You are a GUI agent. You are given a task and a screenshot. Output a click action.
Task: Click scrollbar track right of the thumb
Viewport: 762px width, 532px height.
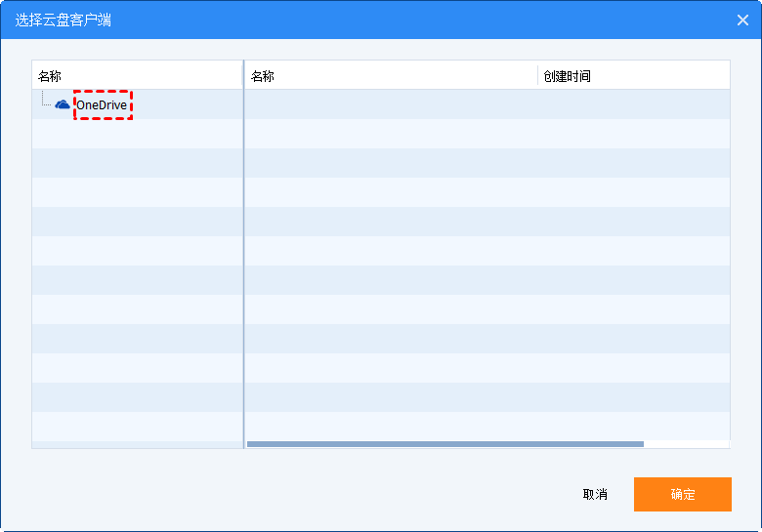(x=686, y=444)
